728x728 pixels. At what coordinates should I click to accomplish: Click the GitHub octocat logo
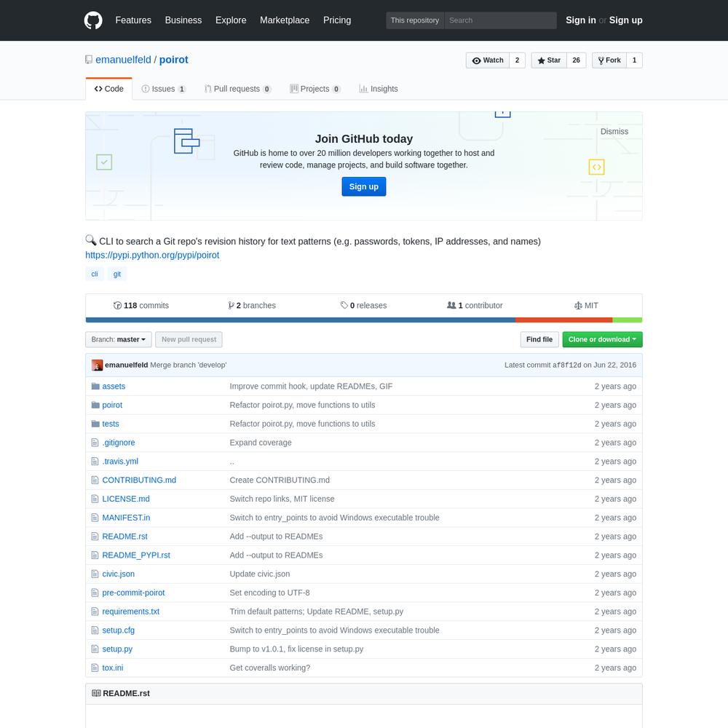pos(93,20)
